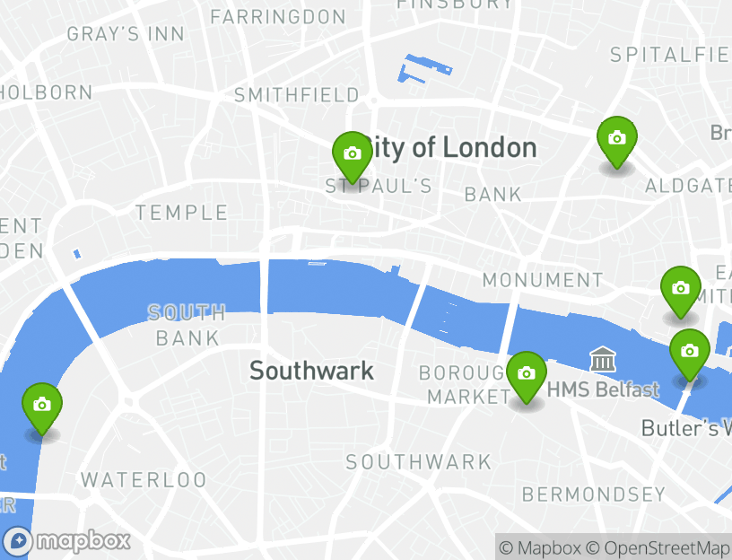This screenshot has width=732, height=560.
Task: Click the Temple area label
Action: click(x=181, y=213)
